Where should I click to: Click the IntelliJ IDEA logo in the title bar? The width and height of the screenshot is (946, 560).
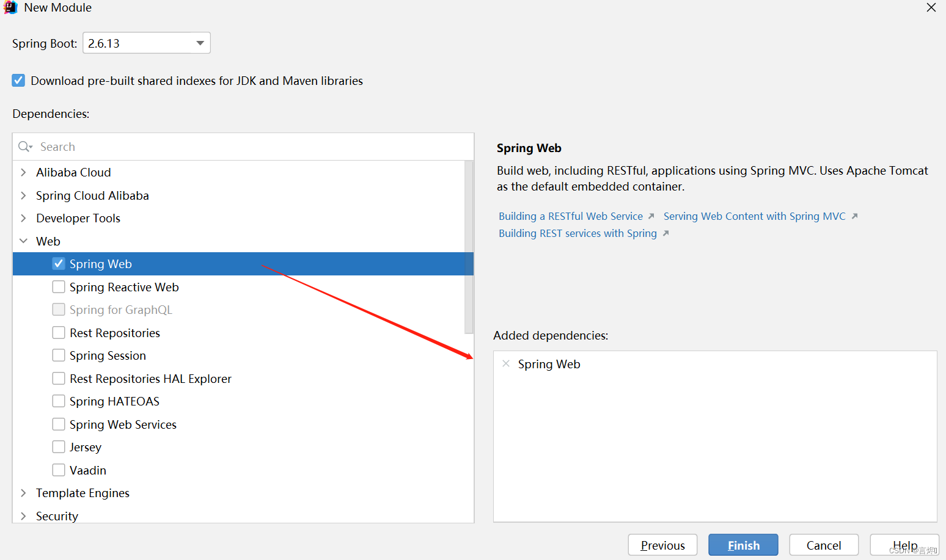[10, 7]
